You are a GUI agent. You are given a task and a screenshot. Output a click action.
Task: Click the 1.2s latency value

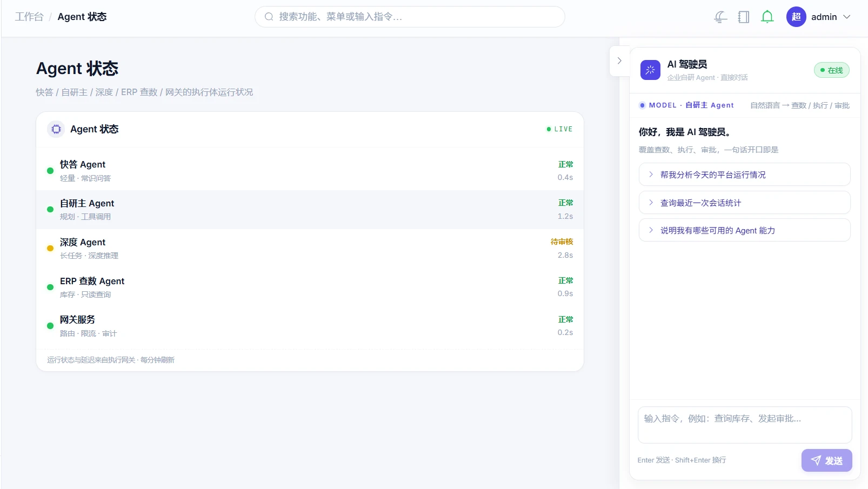565,216
